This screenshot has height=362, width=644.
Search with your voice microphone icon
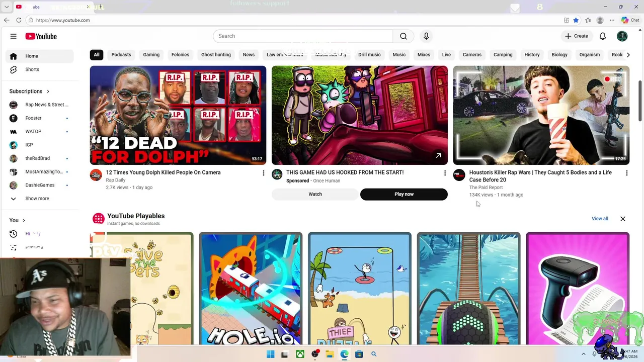tap(426, 36)
